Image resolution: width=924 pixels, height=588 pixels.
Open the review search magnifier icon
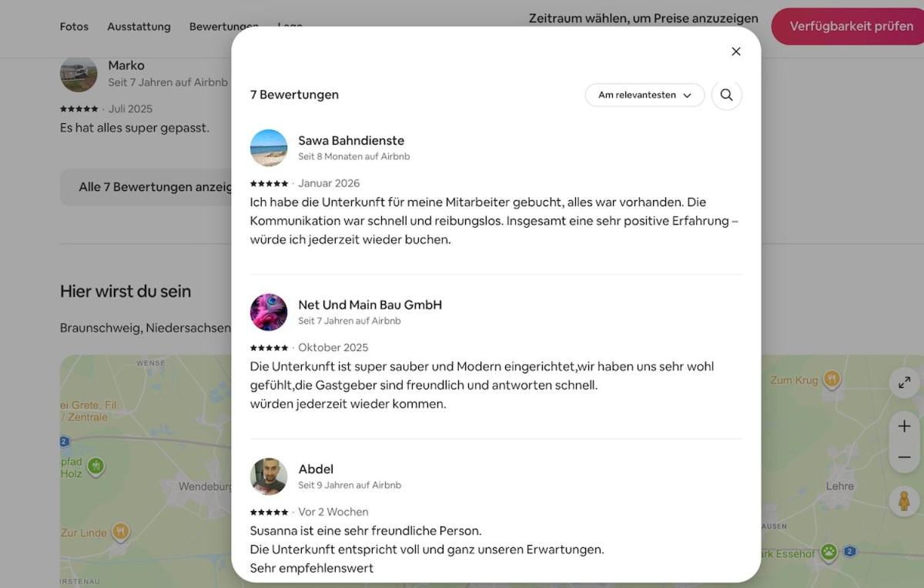[726, 95]
